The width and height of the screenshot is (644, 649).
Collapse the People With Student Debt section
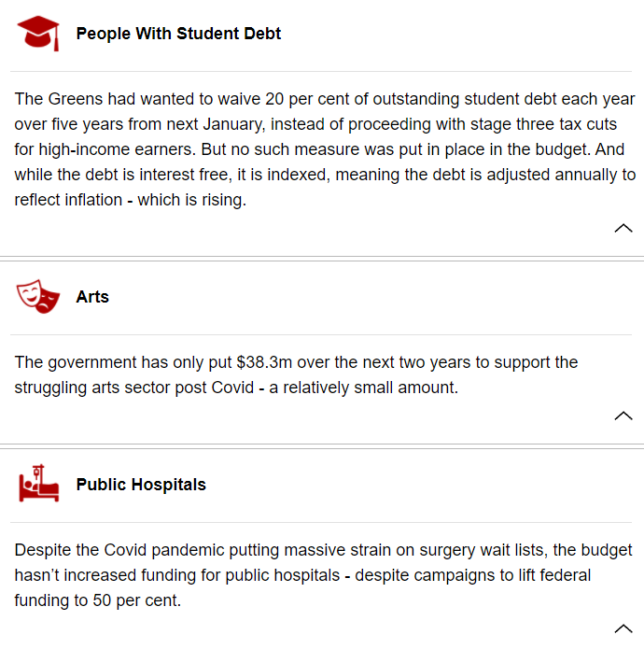click(x=623, y=228)
